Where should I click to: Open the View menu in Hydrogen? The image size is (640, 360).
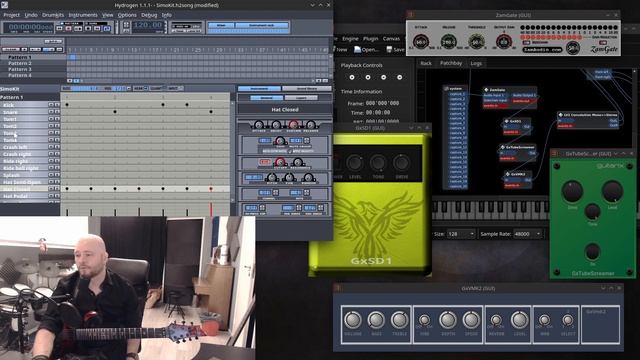coord(107,15)
